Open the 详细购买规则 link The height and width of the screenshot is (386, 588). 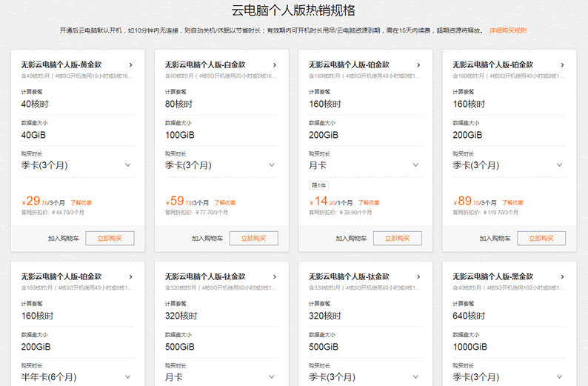click(x=508, y=30)
